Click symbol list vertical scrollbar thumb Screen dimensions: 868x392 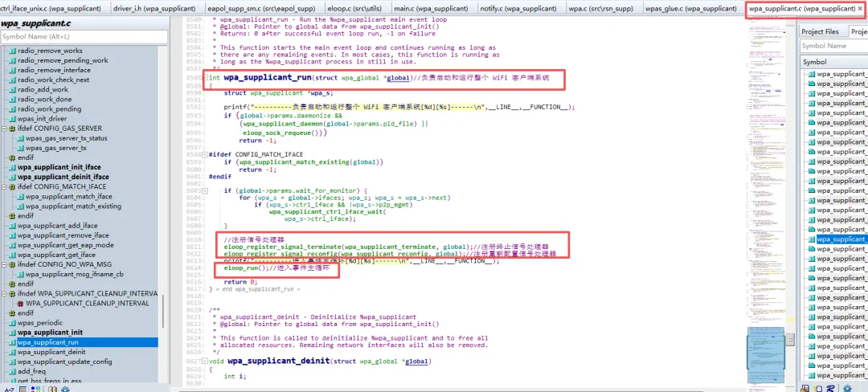pyautogui.click(x=162, y=311)
